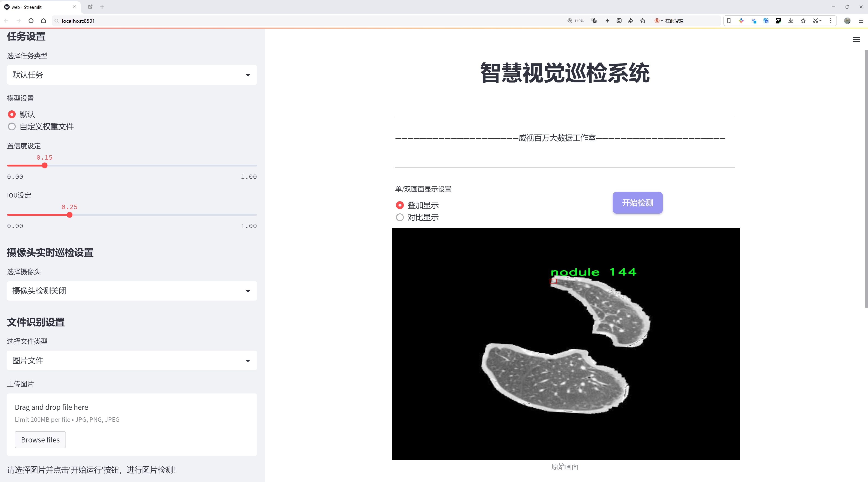This screenshot has height=482, width=868.
Task: Click the share arrow icon
Action: tap(631, 20)
